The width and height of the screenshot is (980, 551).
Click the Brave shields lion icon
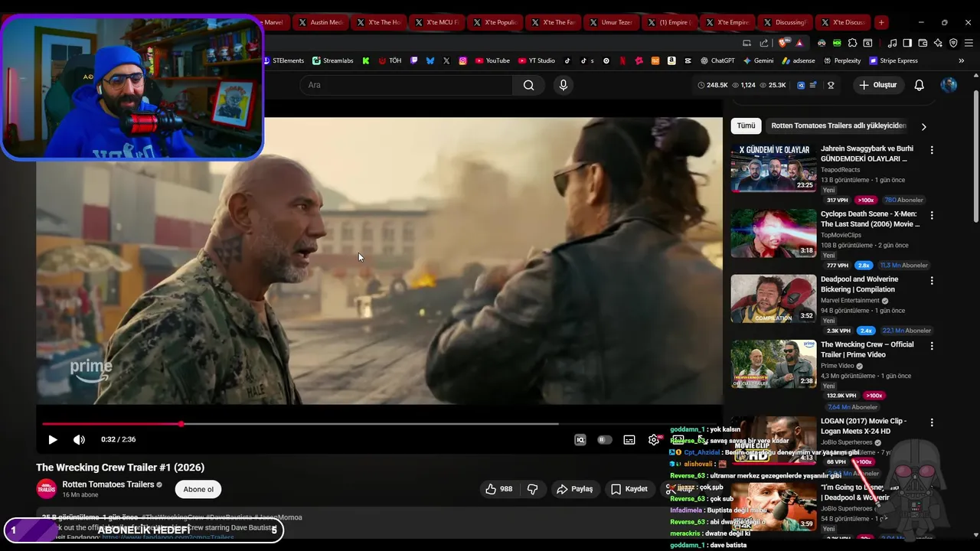click(782, 43)
